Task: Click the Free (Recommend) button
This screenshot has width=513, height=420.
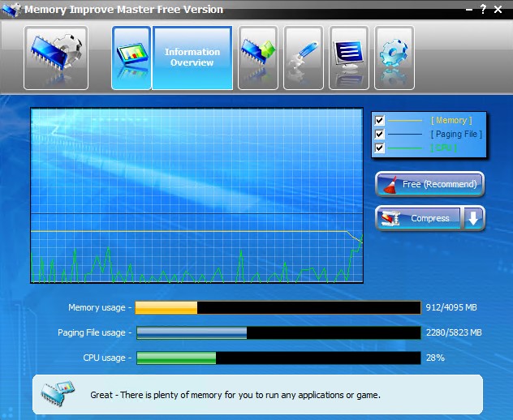Action: (x=429, y=184)
